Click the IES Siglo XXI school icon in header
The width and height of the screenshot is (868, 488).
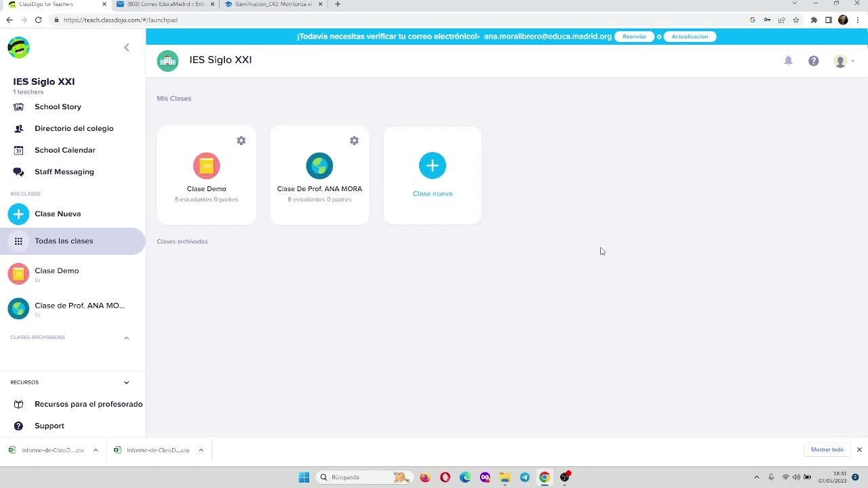pyautogui.click(x=167, y=60)
